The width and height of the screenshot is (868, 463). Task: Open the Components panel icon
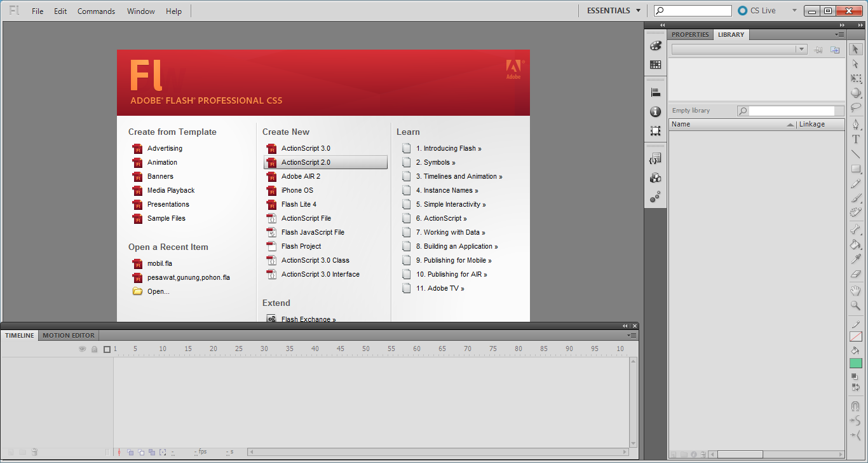point(655,178)
